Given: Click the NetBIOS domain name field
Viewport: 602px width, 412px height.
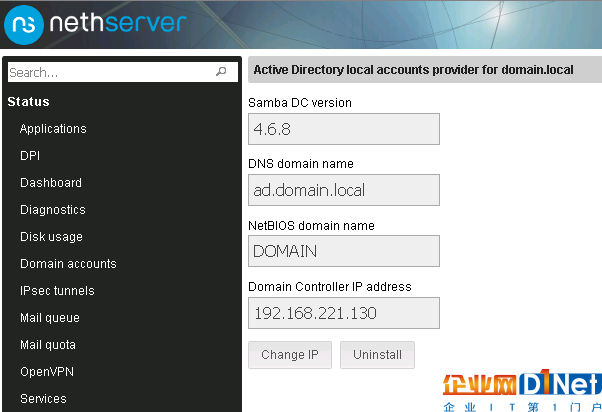Looking at the screenshot, I should pos(344,251).
